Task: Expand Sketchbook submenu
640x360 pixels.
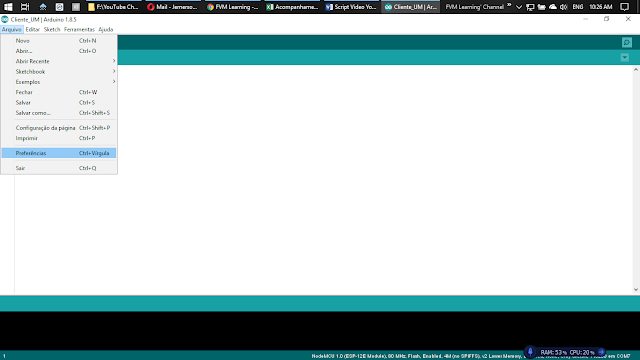Action: click(59, 71)
